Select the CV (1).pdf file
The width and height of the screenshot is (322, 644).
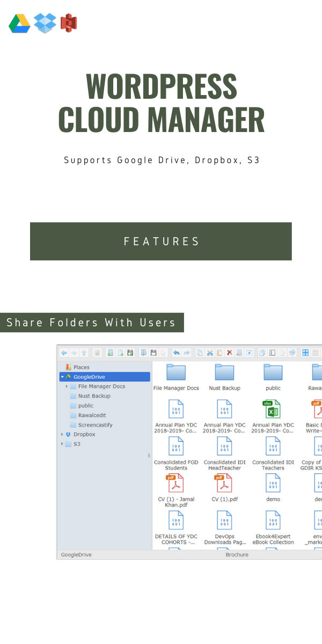tap(224, 488)
